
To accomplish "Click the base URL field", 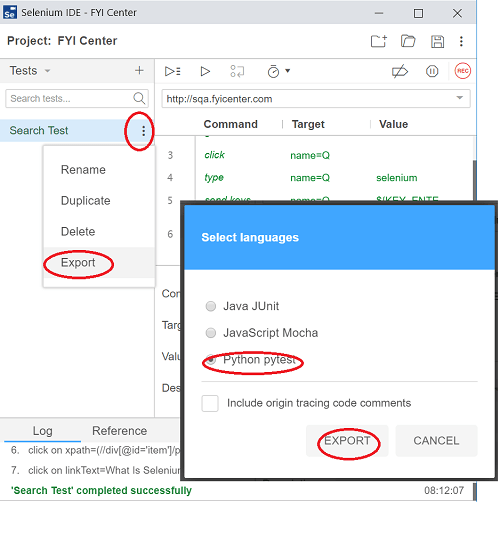I will pyautogui.click(x=316, y=99).
